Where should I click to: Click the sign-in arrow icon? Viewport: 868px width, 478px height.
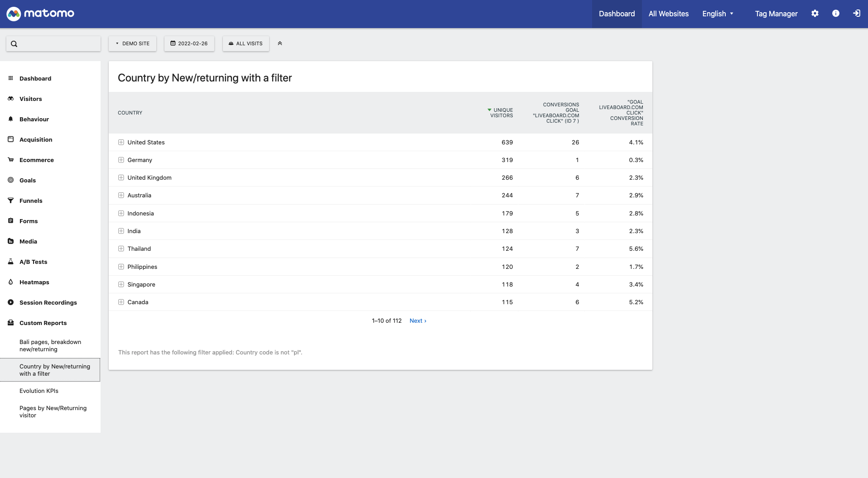[x=856, y=14]
